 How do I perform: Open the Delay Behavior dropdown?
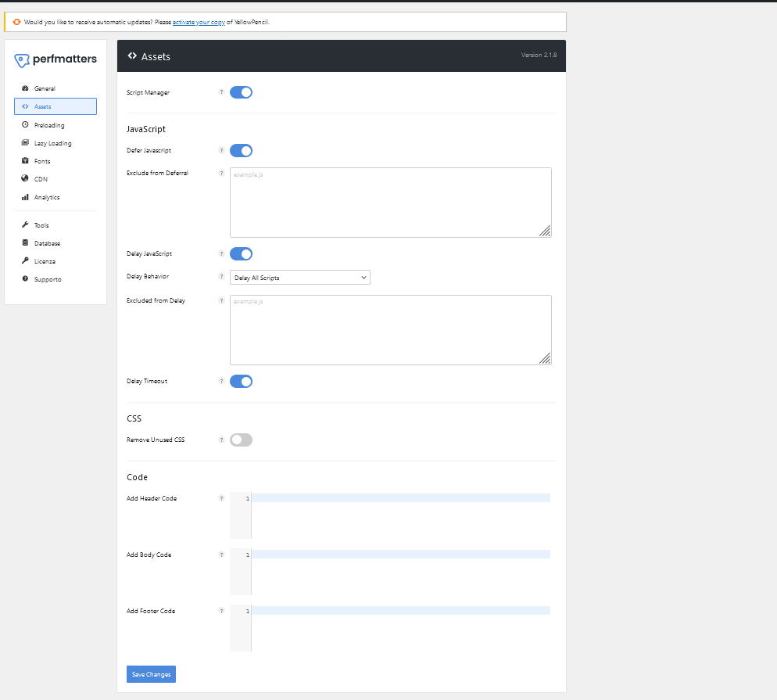click(300, 278)
